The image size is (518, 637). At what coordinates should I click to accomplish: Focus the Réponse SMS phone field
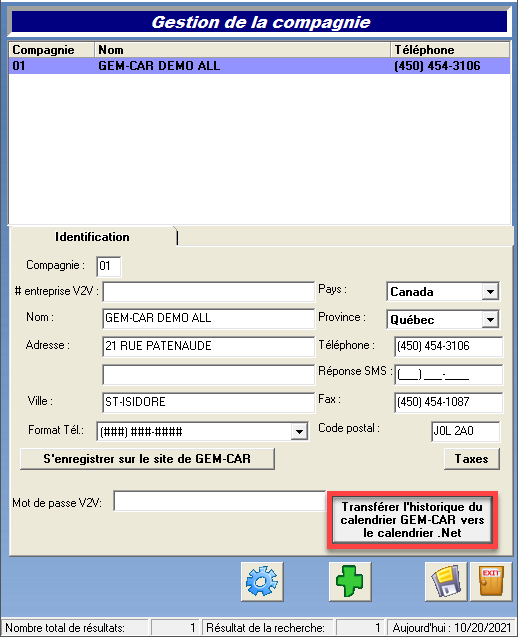[449, 375]
